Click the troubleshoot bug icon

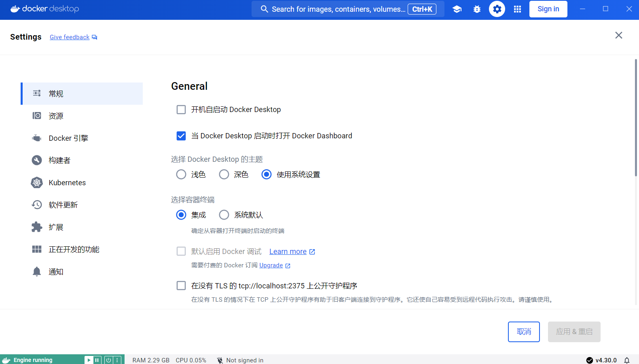(x=477, y=9)
